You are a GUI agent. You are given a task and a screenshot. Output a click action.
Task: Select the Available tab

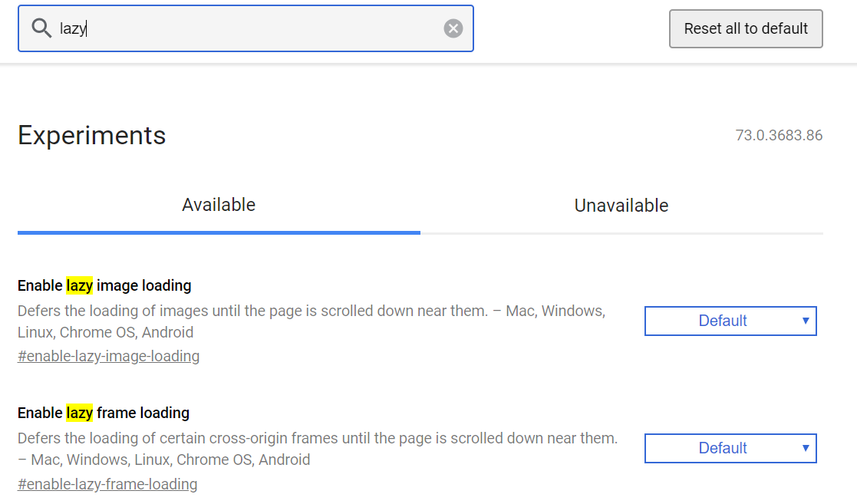coord(218,205)
